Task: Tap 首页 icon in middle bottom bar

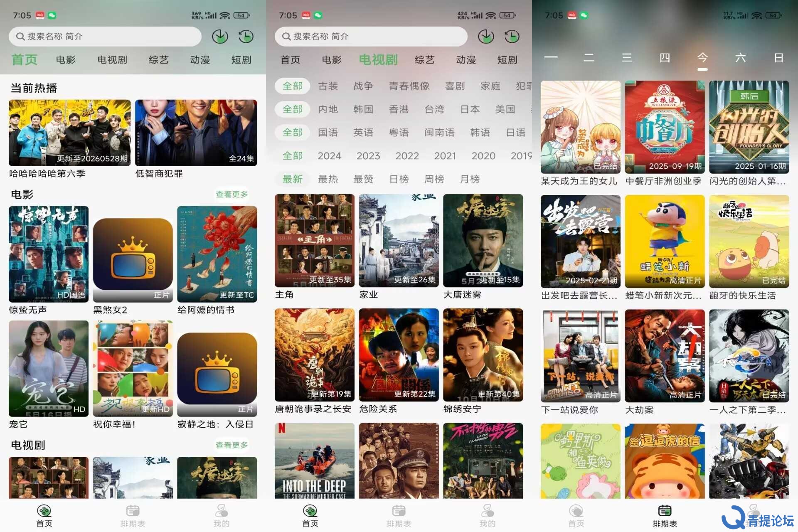Action: (x=310, y=511)
